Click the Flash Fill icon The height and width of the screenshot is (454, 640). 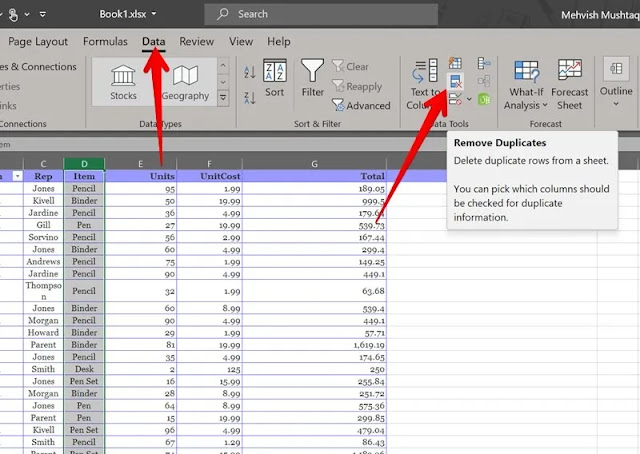[x=456, y=63]
